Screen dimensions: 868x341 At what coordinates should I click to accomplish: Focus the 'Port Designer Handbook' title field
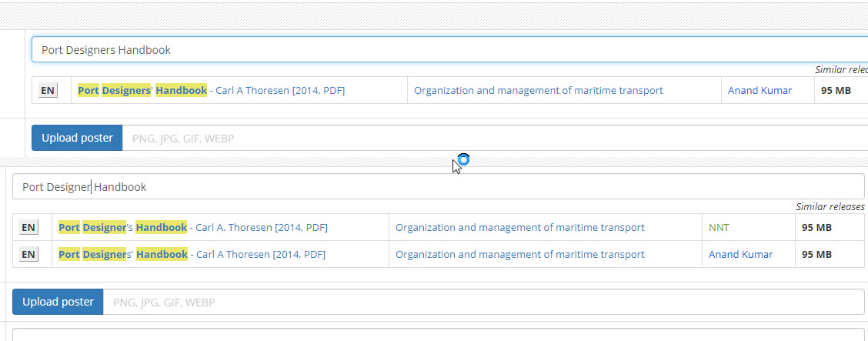click(x=439, y=187)
